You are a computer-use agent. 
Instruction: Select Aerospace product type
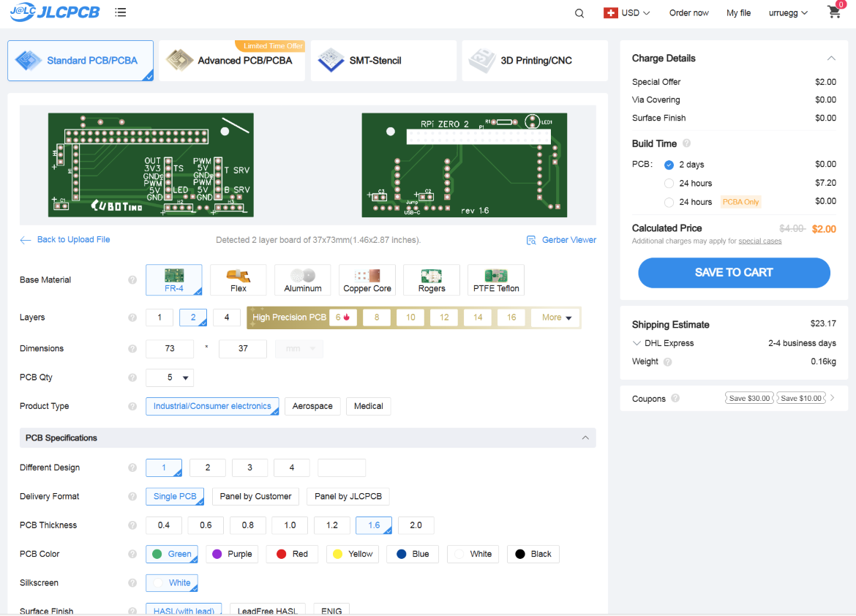coord(312,406)
